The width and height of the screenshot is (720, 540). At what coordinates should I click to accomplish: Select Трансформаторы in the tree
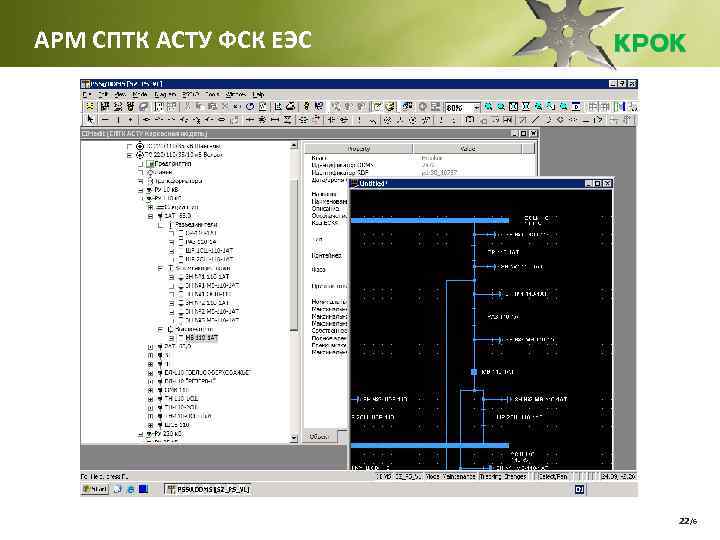[178, 181]
